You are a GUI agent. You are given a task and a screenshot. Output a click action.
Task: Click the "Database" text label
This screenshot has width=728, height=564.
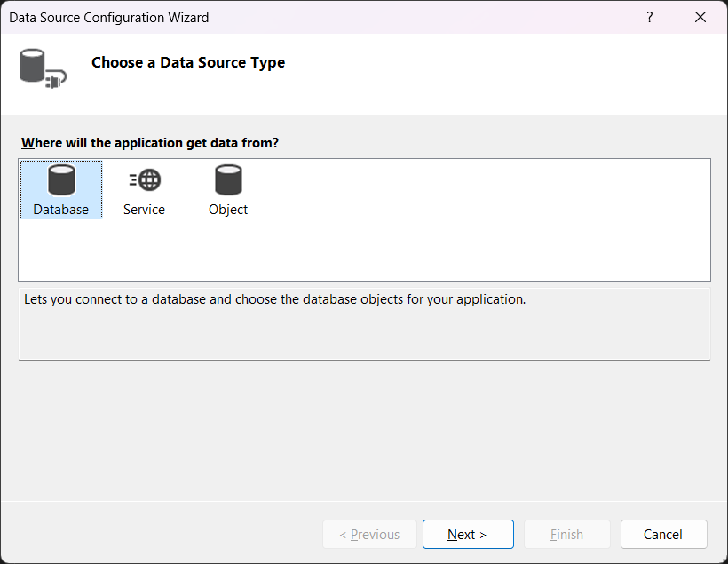pos(61,210)
